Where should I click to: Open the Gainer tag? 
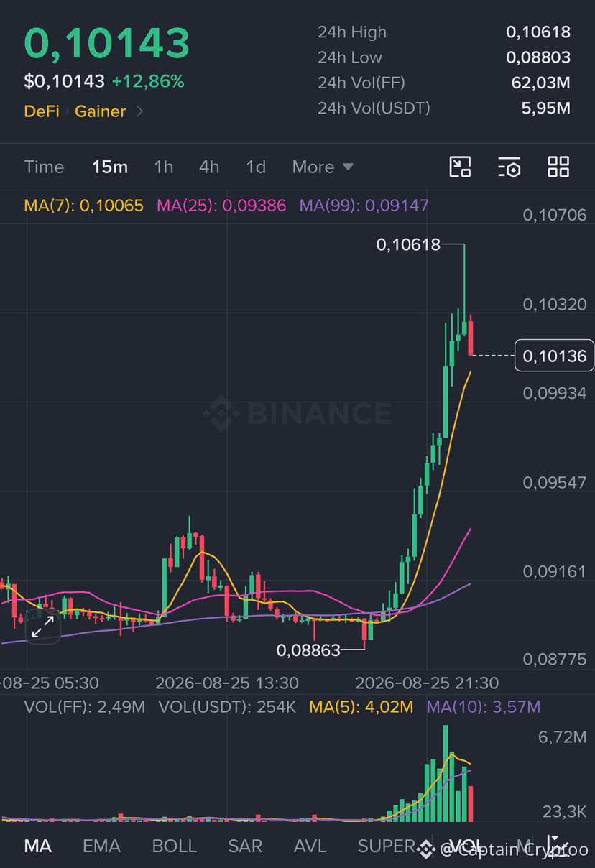(x=101, y=111)
